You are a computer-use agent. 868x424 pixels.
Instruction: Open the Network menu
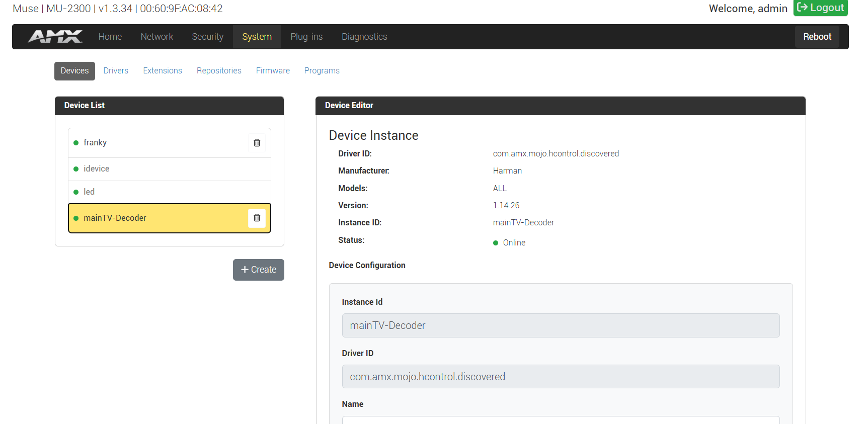click(156, 37)
